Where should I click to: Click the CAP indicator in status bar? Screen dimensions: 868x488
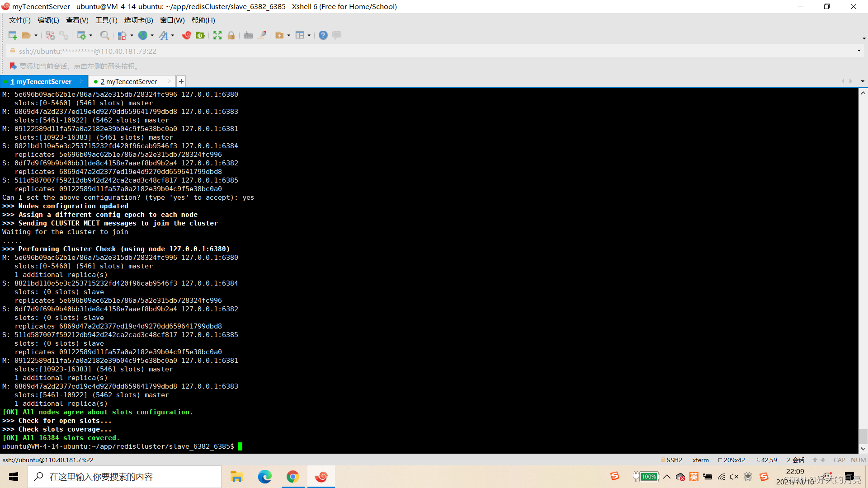pos(840,460)
